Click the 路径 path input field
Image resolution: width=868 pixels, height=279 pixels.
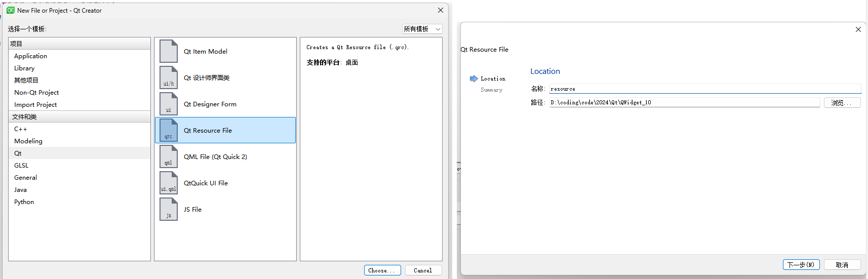coord(685,102)
